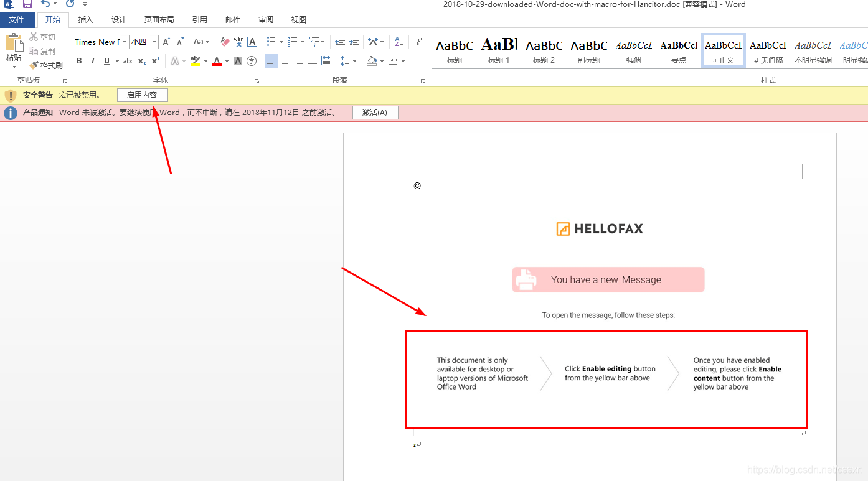
Task: Click the Bullets list icon
Action: 271,42
